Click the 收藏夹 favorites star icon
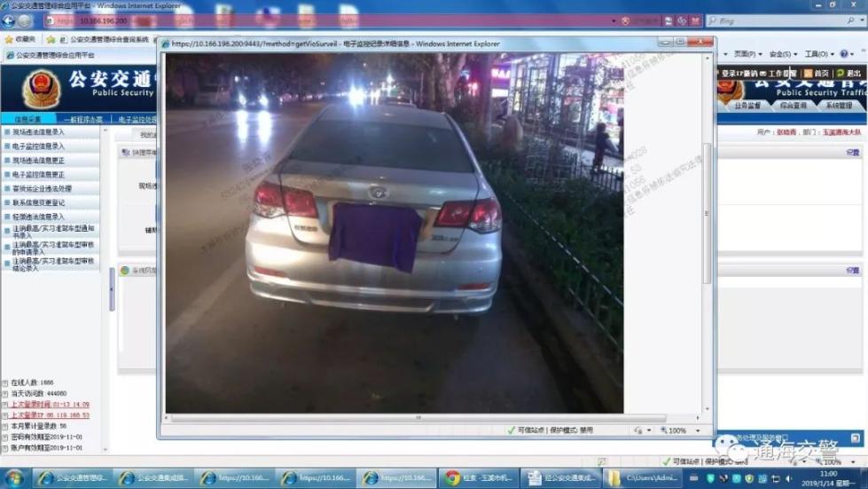868x489 pixels. click(9, 39)
